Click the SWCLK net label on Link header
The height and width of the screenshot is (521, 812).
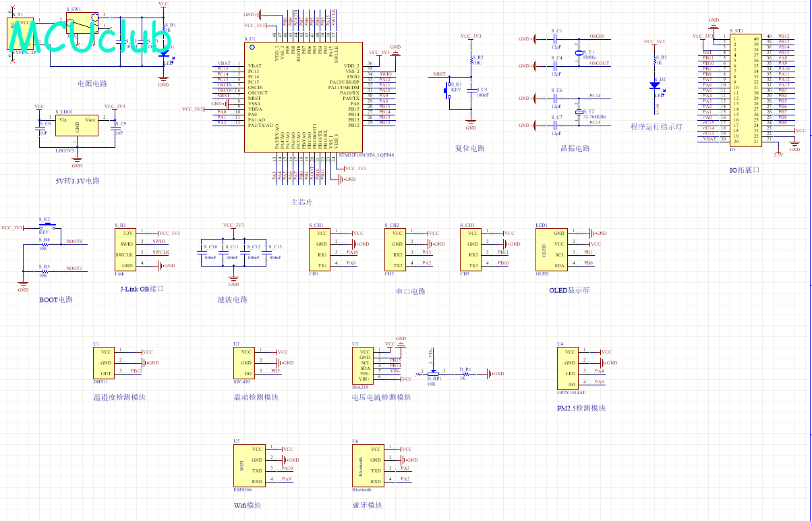161,252
